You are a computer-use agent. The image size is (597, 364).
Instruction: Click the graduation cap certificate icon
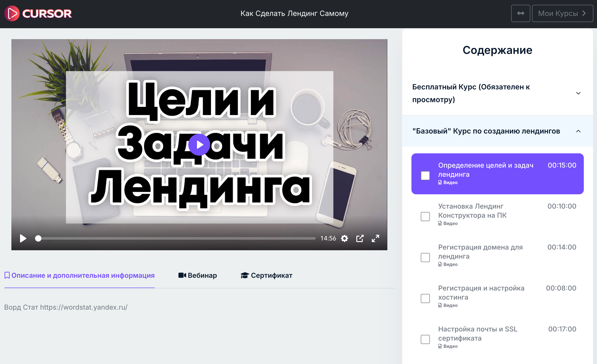pos(245,276)
